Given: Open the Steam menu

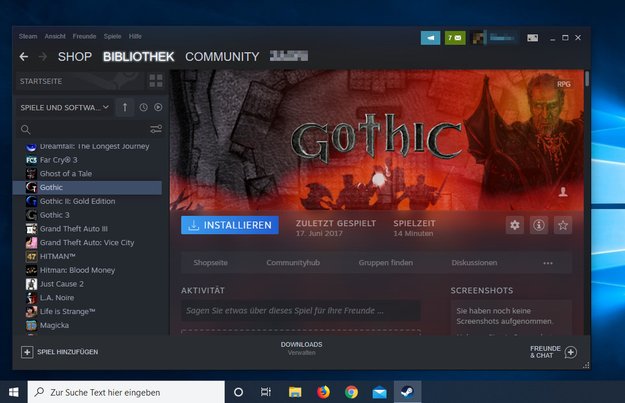Looking at the screenshot, I should (x=28, y=36).
